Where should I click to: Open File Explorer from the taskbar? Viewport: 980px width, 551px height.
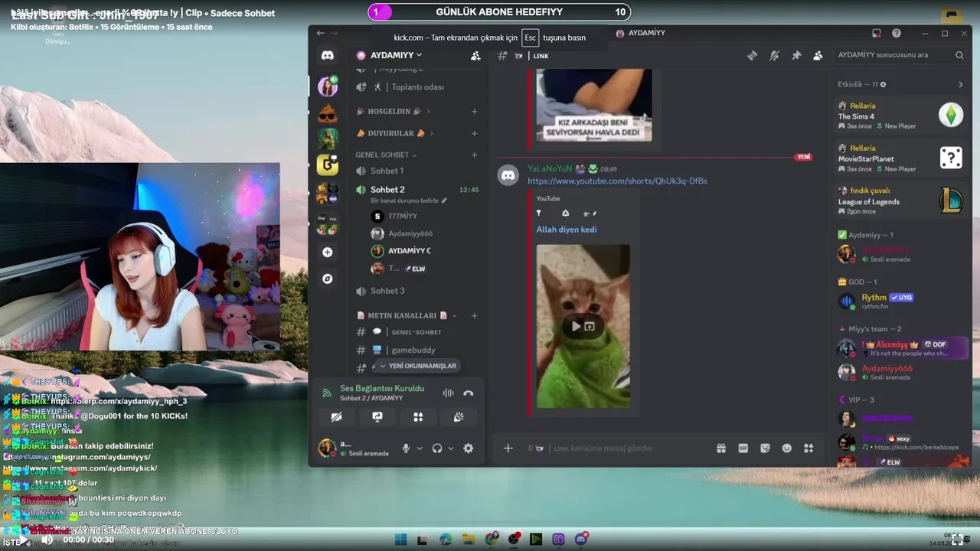pos(469,540)
